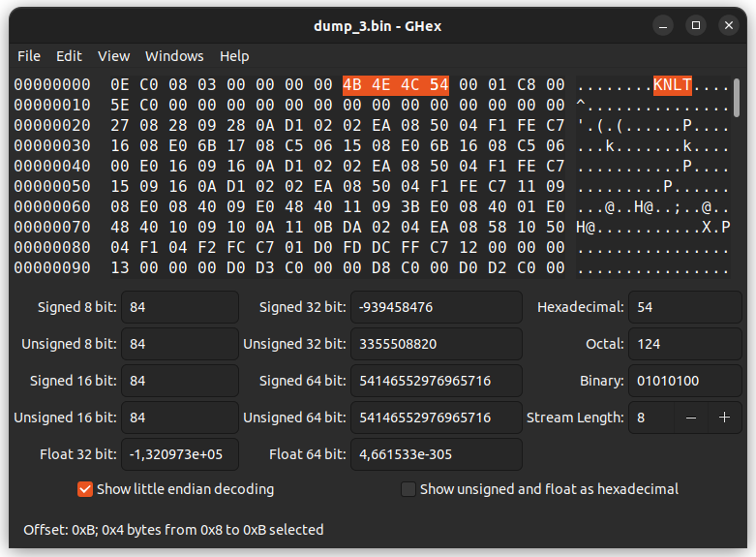Open the File menu
The image size is (756, 557).
(x=29, y=56)
